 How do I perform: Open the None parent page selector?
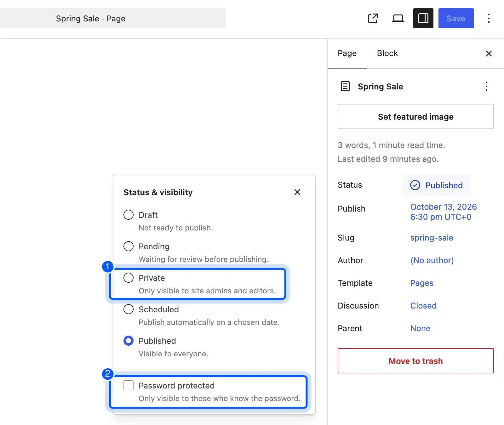coord(420,328)
